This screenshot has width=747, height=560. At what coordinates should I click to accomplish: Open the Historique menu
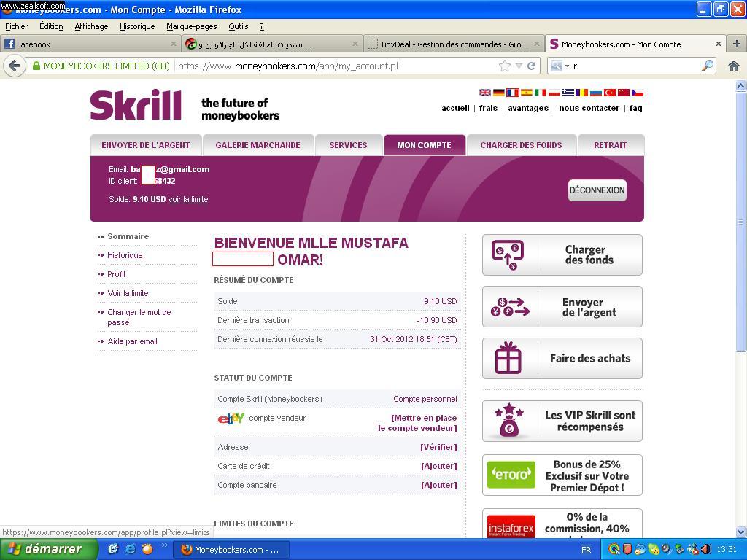tap(137, 26)
